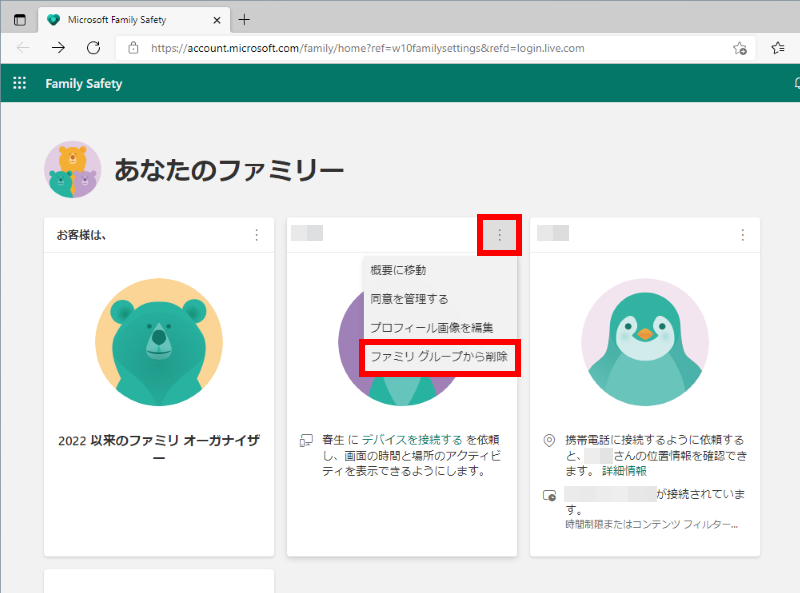Screen dimensions: 800x593
Task: Click the three-bears family group image
Action: [x=72, y=169]
